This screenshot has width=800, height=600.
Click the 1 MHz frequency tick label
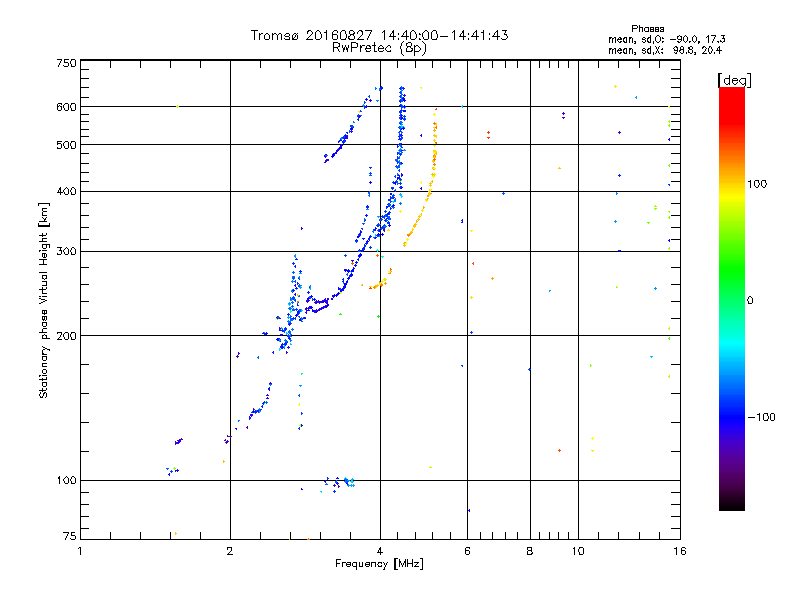coord(80,551)
